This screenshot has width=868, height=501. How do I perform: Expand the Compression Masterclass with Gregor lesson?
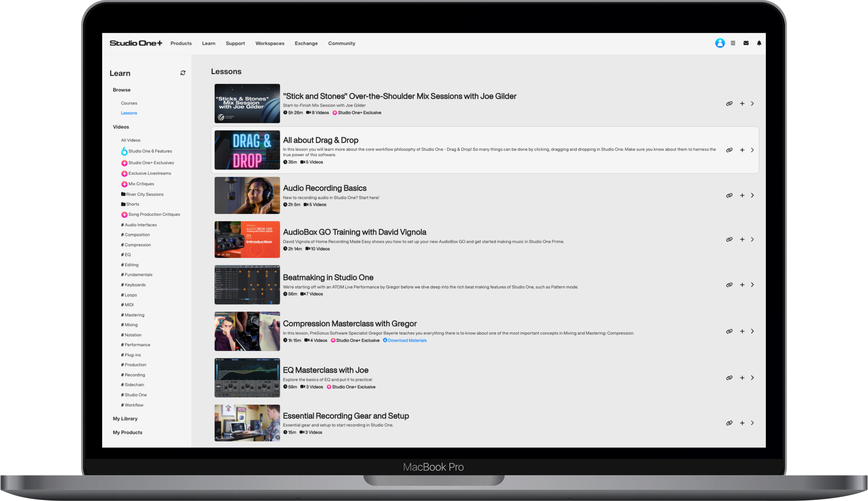pos(752,331)
